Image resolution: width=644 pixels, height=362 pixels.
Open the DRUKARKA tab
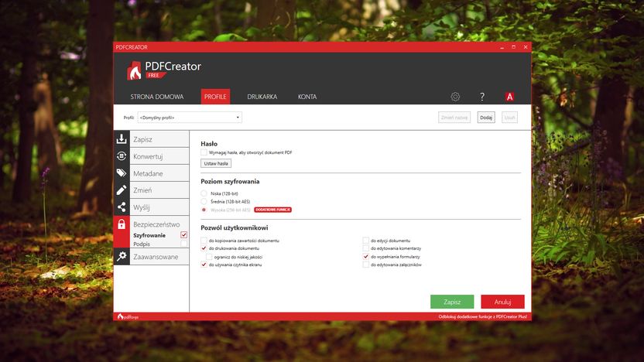[262, 97]
